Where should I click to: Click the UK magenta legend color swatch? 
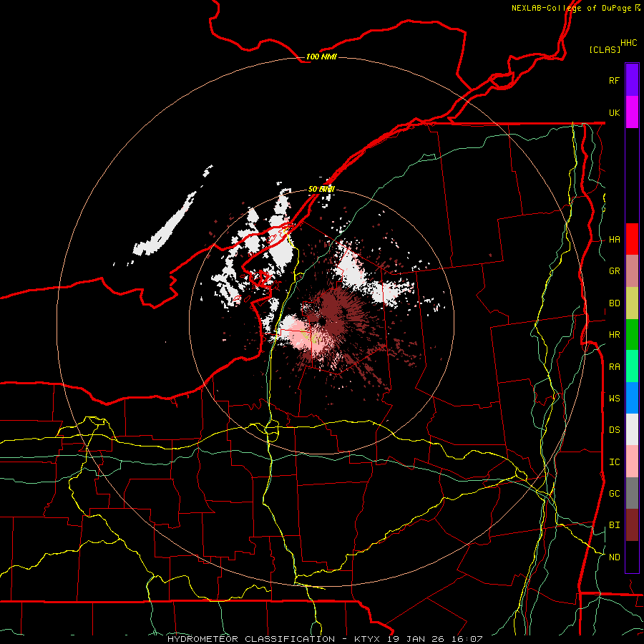(x=632, y=112)
